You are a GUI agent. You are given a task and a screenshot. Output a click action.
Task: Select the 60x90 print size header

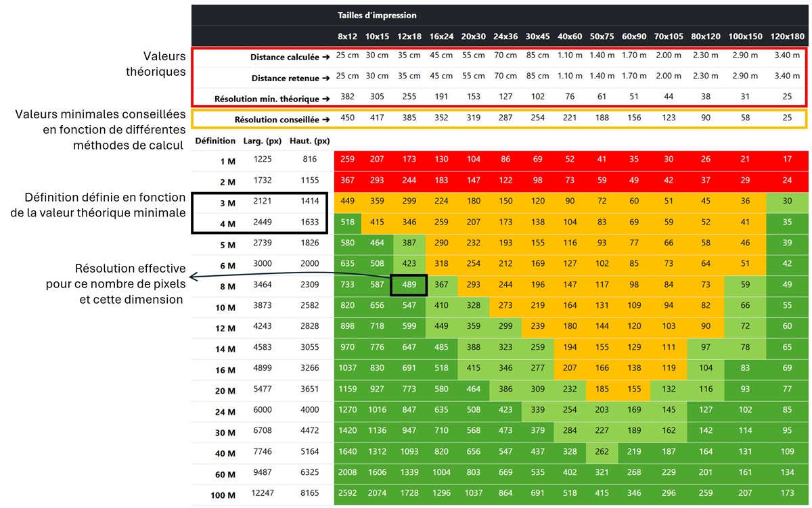tap(635, 36)
